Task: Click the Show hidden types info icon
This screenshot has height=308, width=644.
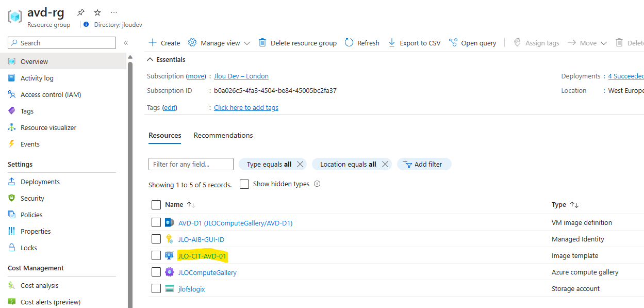Action: click(317, 184)
